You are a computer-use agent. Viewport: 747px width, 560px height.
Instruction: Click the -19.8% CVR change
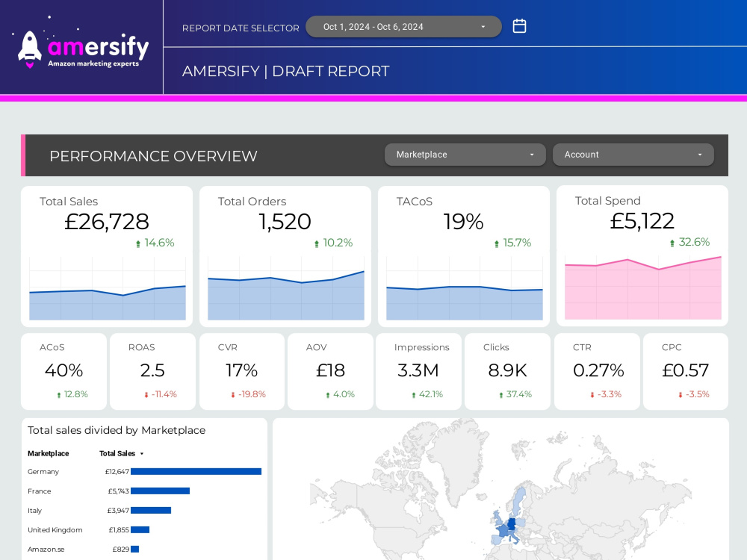coord(248,394)
